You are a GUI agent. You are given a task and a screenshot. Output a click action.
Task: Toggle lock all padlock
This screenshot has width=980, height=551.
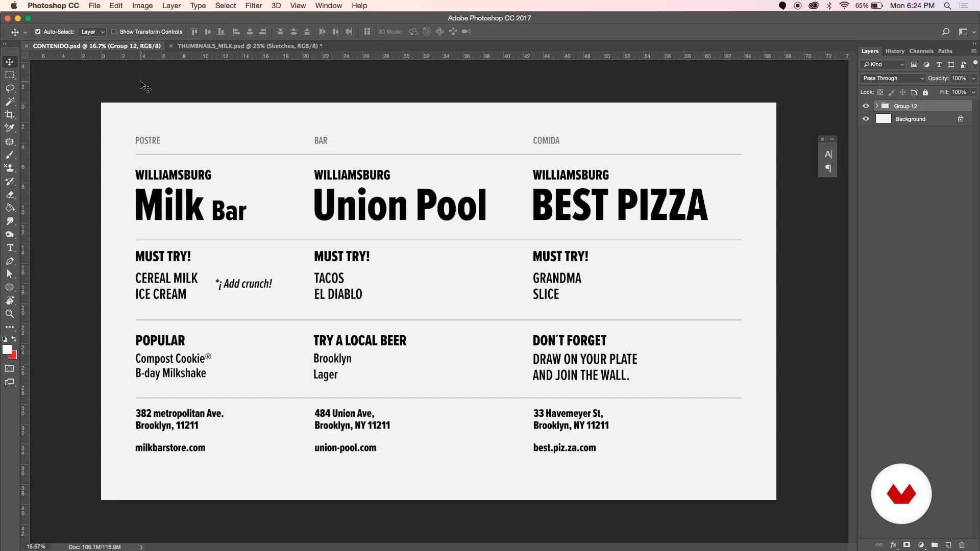click(x=925, y=92)
